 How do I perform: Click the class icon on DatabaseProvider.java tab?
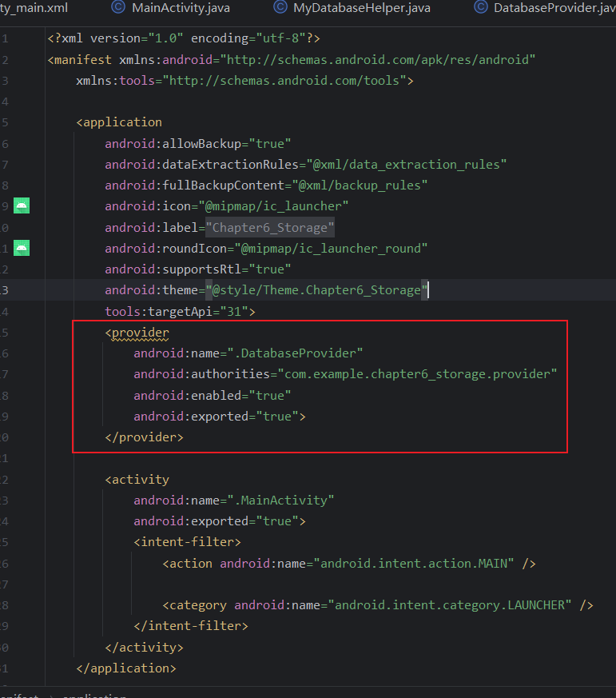pos(480,8)
